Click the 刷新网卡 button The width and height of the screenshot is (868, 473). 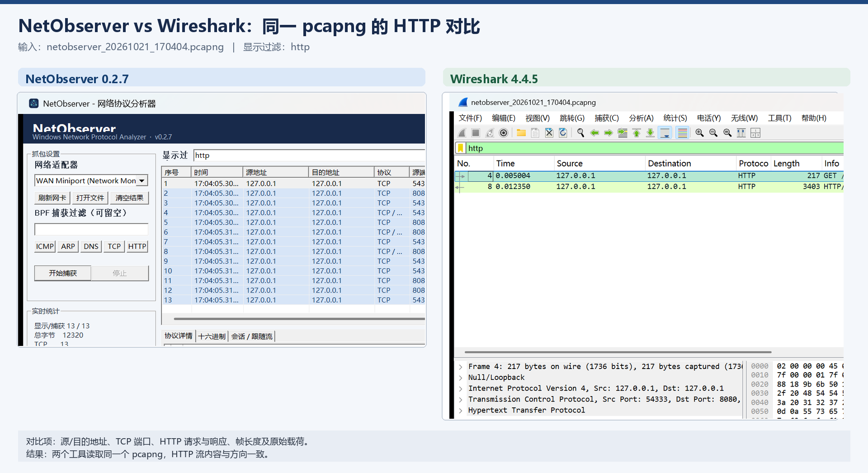[52, 198]
